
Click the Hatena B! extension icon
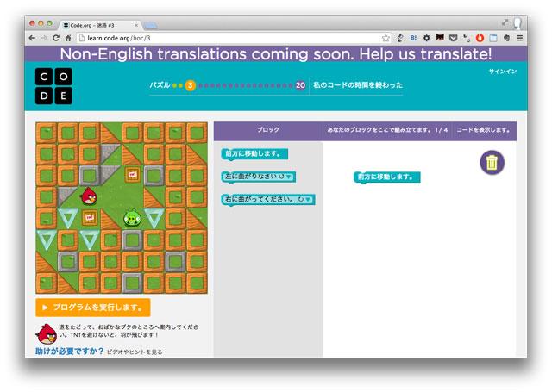point(413,38)
